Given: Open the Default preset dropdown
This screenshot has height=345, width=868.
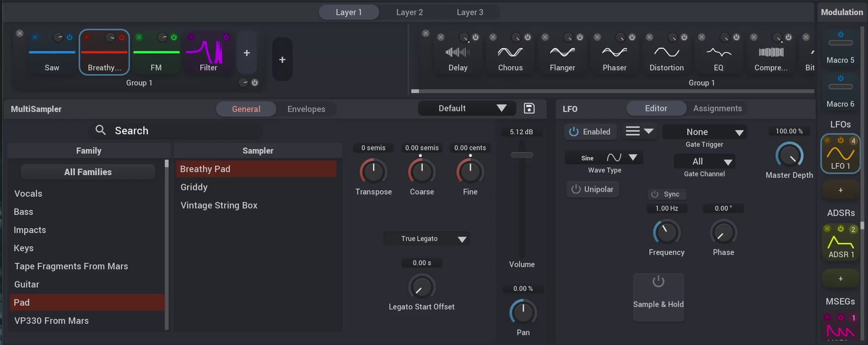Looking at the screenshot, I should click(467, 108).
